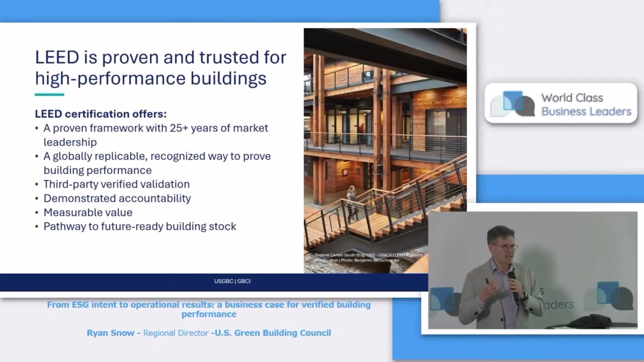Open the speaker video thumbnail
Image resolution: width=644 pixels, height=362 pixels.
point(532,270)
